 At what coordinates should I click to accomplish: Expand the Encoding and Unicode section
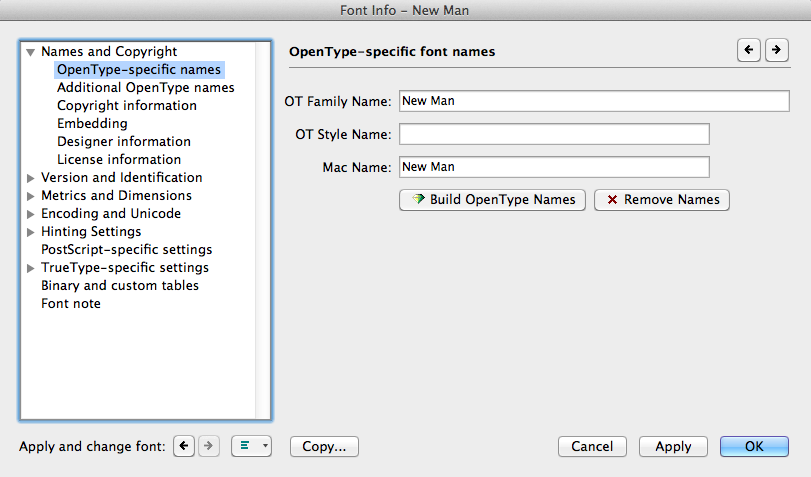pos(31,214)
